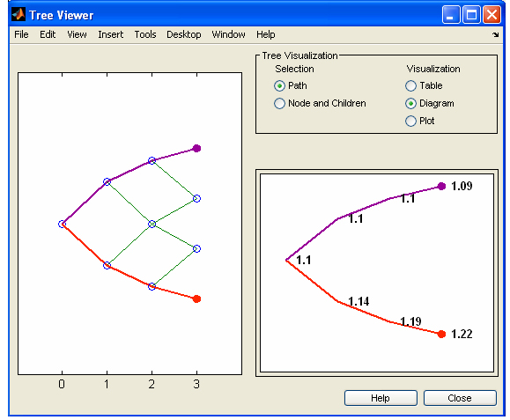Click the root node of the tree

click(62, 224)
